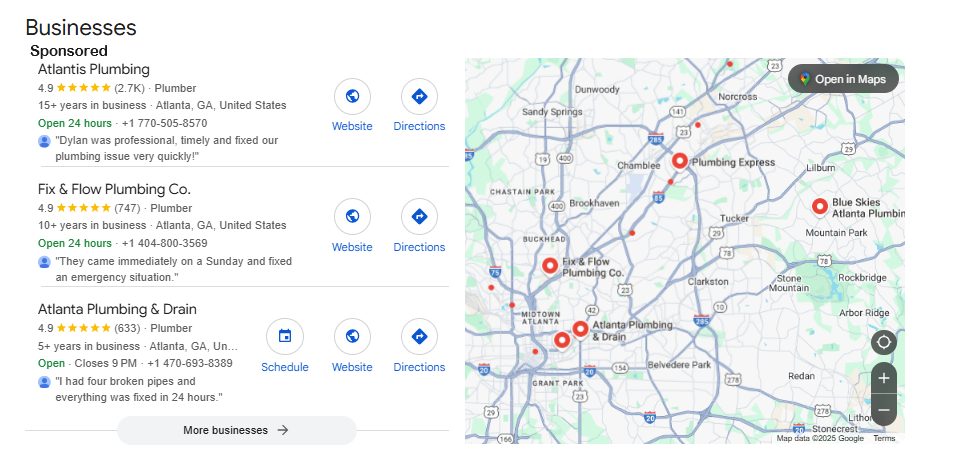
Task: Get directions to Atlantis Plumbing
Action: point(419,97)
